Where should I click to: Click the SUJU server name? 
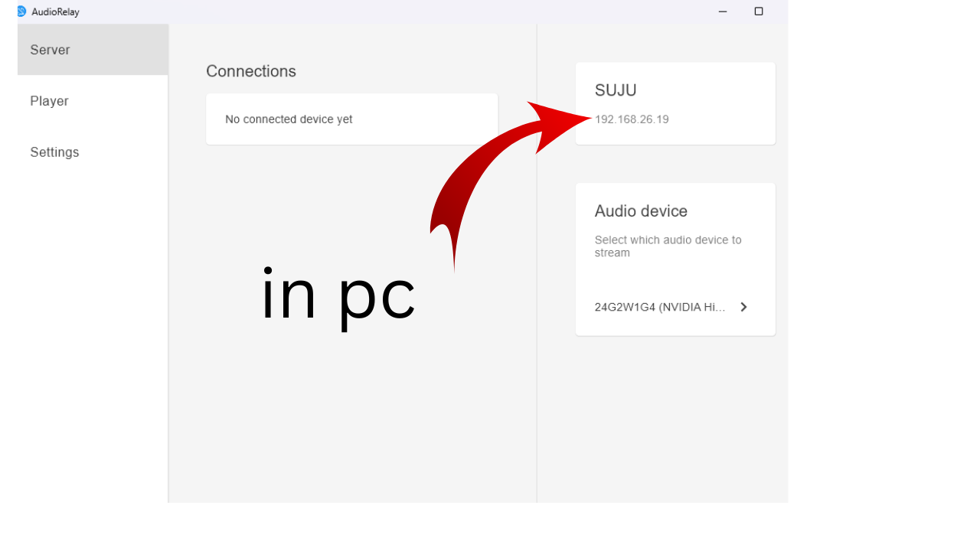pos(616,90)
